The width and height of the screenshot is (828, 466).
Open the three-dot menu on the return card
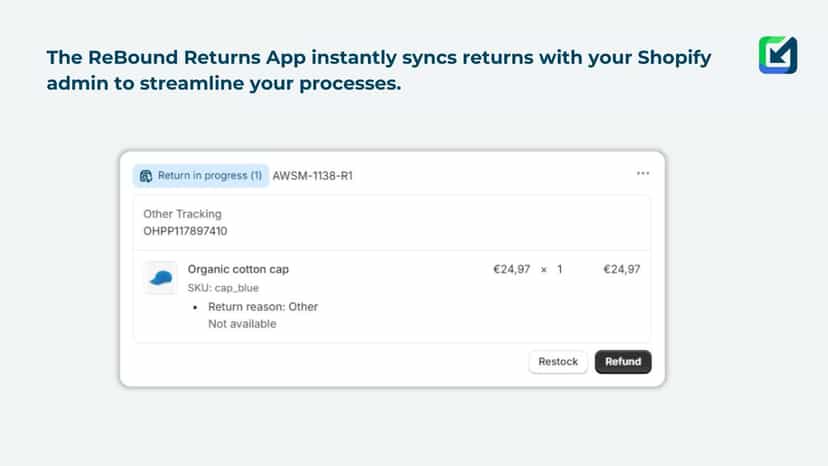pos(643,173)
